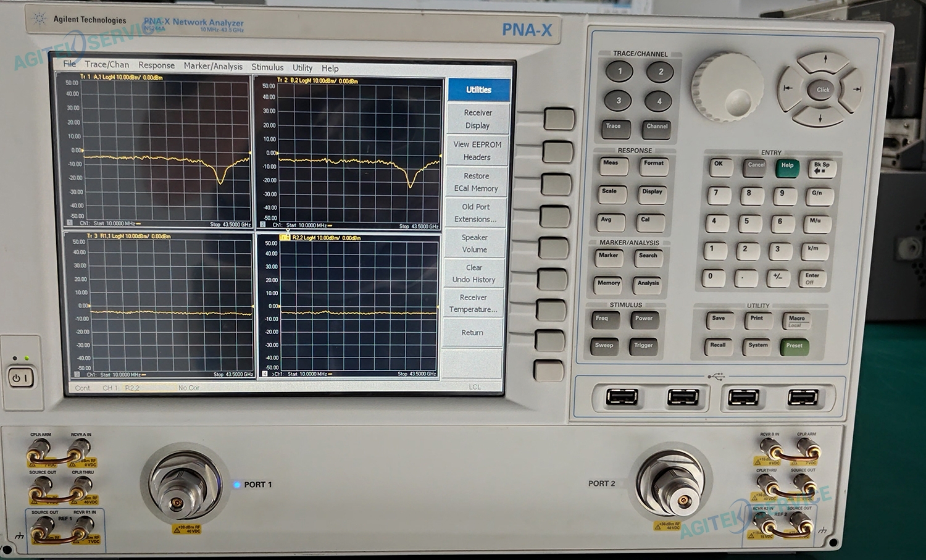926x560 pixels.
Task: Push the Sweep stimulus key
Action: coord(605,348)
